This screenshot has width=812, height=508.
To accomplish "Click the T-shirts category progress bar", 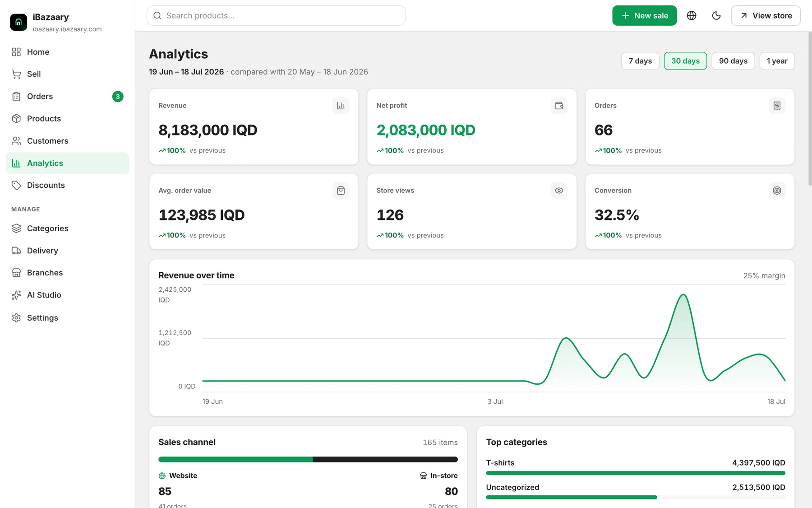I will coord(636,473).
